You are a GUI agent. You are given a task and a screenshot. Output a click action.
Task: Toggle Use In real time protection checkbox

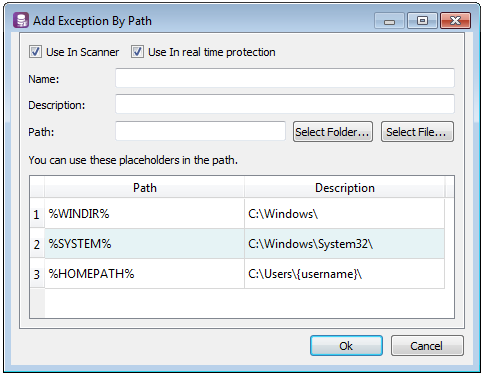[137, 52]
